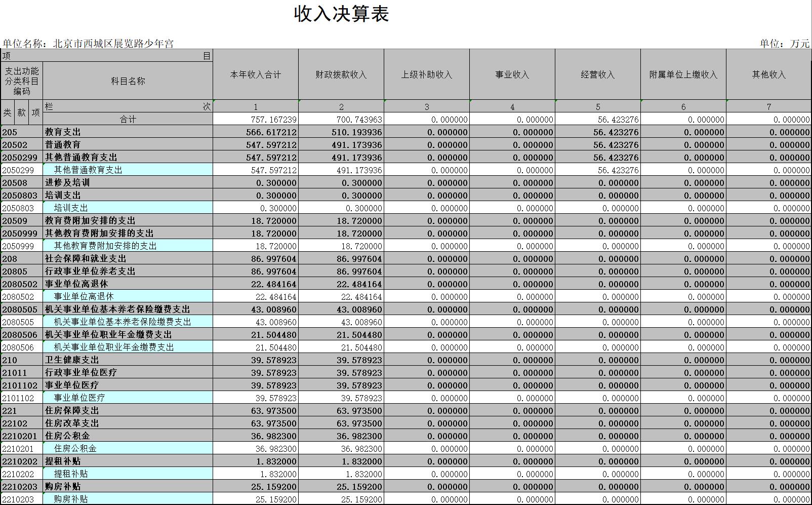Select the 行政事业单位养老支出 name cell
The image size is (812, 505).
128,271
